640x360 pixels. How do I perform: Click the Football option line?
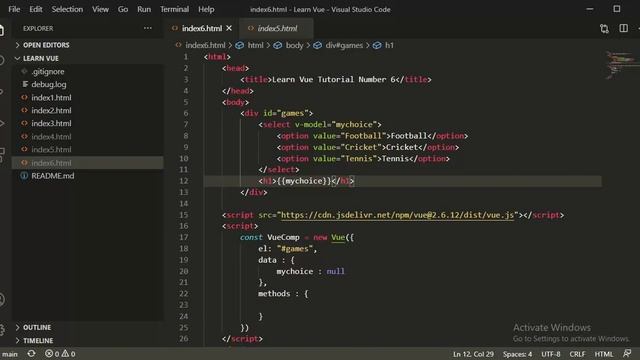[372, 136]
